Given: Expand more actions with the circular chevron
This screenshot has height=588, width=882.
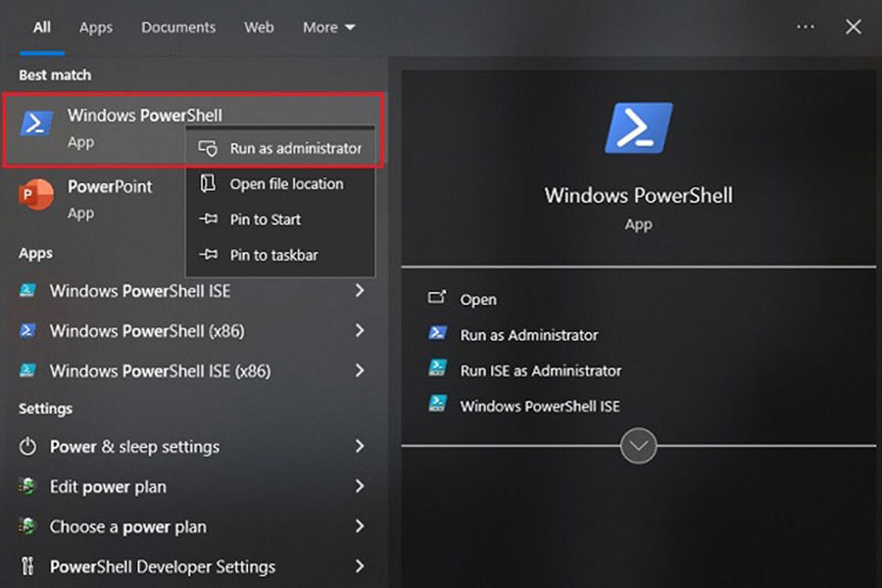Looking at the screenshot, I should [x=638, y=446].
